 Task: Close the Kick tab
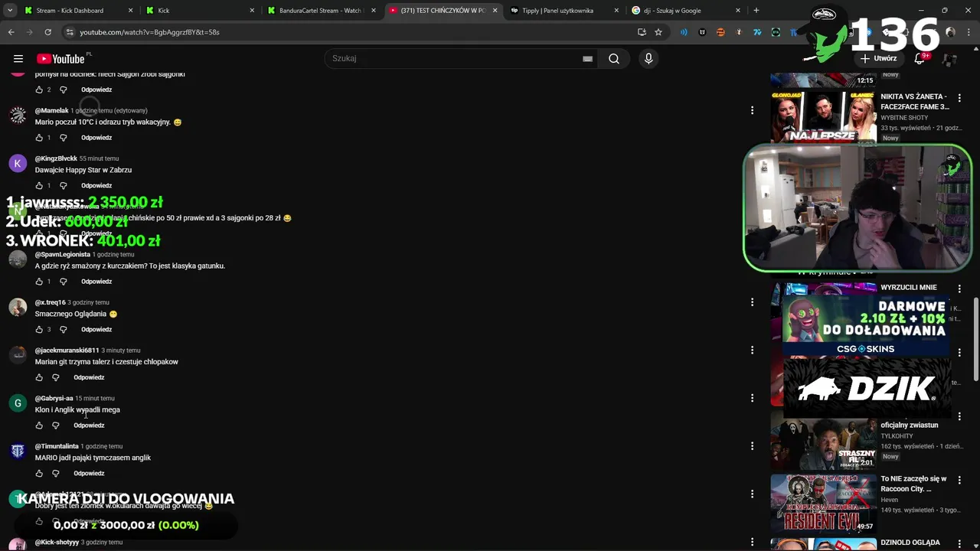pos(252,11)
